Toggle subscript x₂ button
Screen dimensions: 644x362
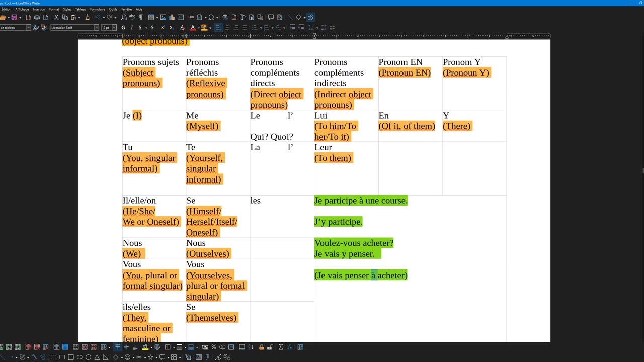[x=171, y=28]
